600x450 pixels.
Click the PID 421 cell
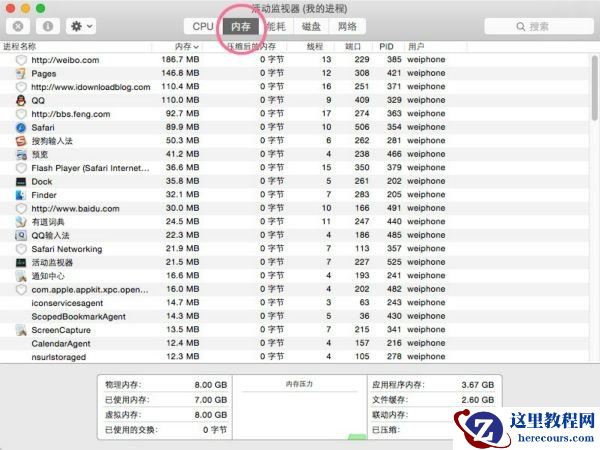point(394,73)
